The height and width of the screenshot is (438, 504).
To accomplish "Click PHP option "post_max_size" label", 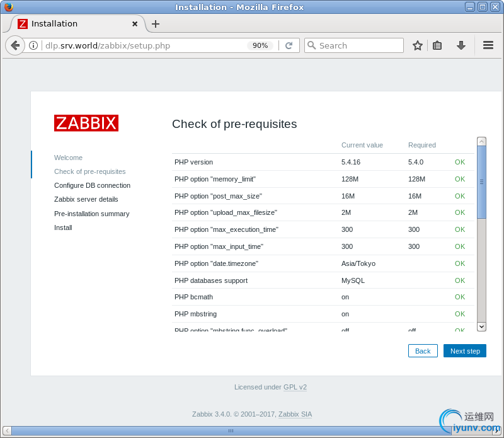I will tap(218, 196).
